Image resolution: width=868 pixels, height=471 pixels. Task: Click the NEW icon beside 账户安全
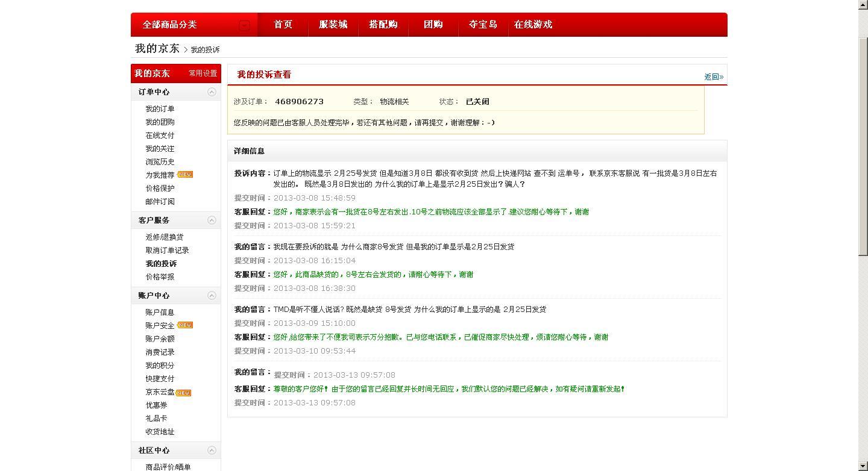(x=185, y=325)
